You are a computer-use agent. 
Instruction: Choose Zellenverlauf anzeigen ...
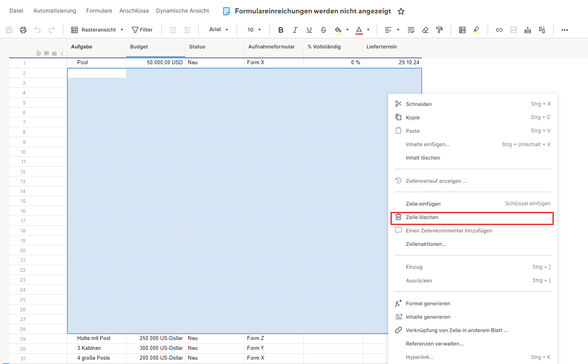point(473,181)
